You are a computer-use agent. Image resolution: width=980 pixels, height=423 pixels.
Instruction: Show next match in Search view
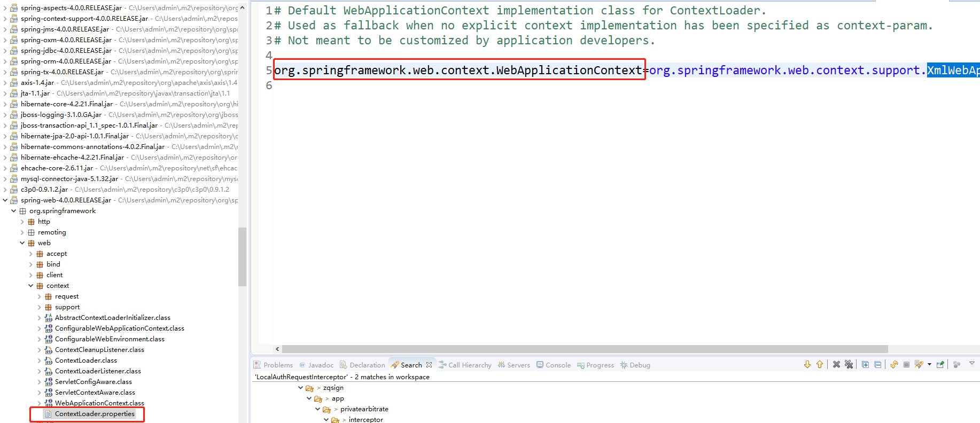coord(807,365)
